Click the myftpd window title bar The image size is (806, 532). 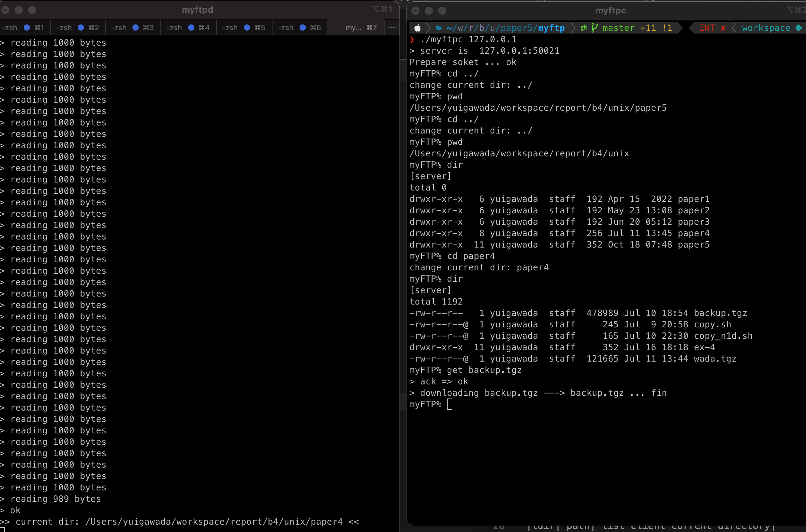tap(197, 10)
